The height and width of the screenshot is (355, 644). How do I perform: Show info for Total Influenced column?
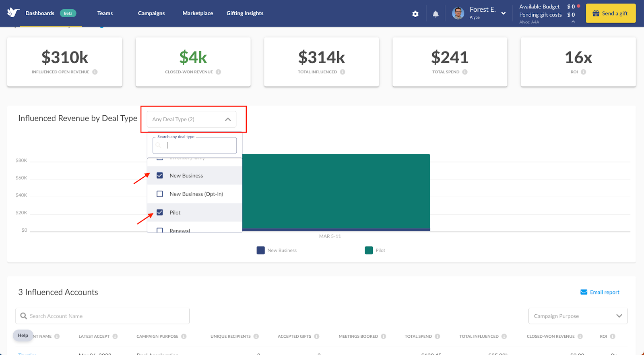point(504,336)
